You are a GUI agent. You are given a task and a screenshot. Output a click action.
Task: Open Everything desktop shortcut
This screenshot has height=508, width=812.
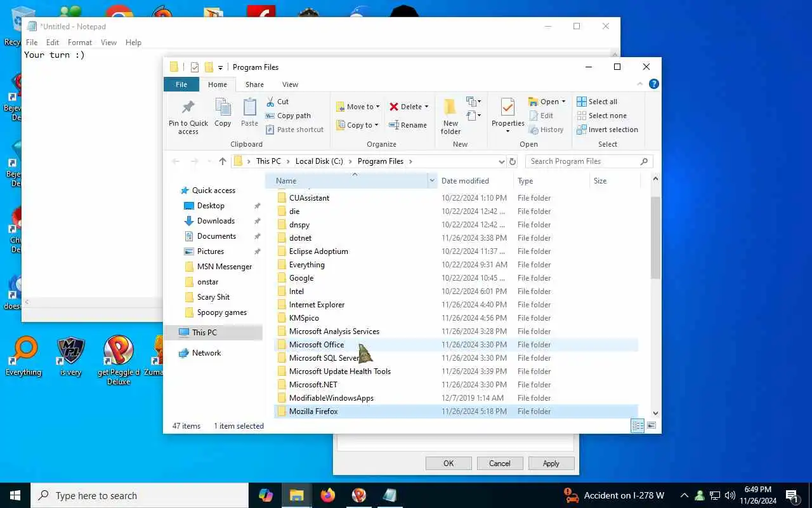click(23, 357)
